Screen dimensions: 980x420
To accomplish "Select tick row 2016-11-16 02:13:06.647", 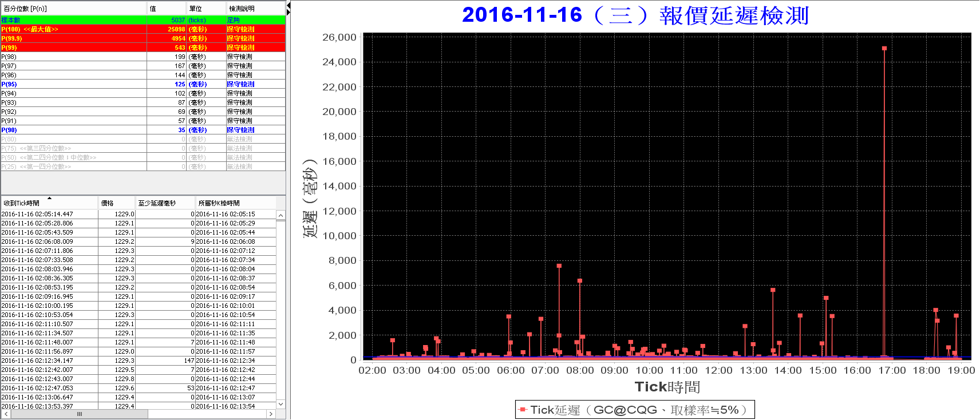I will point(139,397).
